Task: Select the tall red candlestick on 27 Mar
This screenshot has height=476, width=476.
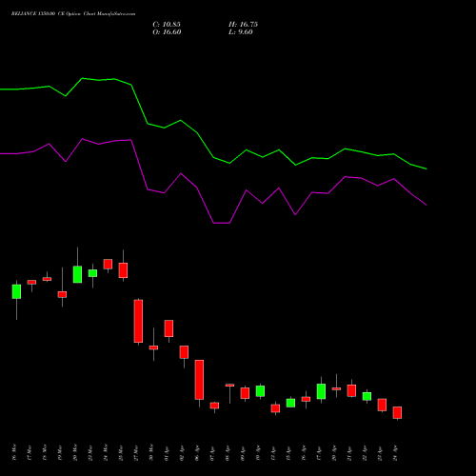Action: pyautogui.click(x=138, y=321)
